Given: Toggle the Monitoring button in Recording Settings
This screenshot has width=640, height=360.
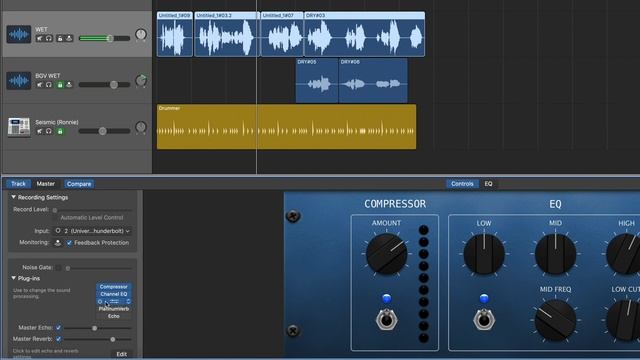Looking at the screenshot, I should 58,243.
